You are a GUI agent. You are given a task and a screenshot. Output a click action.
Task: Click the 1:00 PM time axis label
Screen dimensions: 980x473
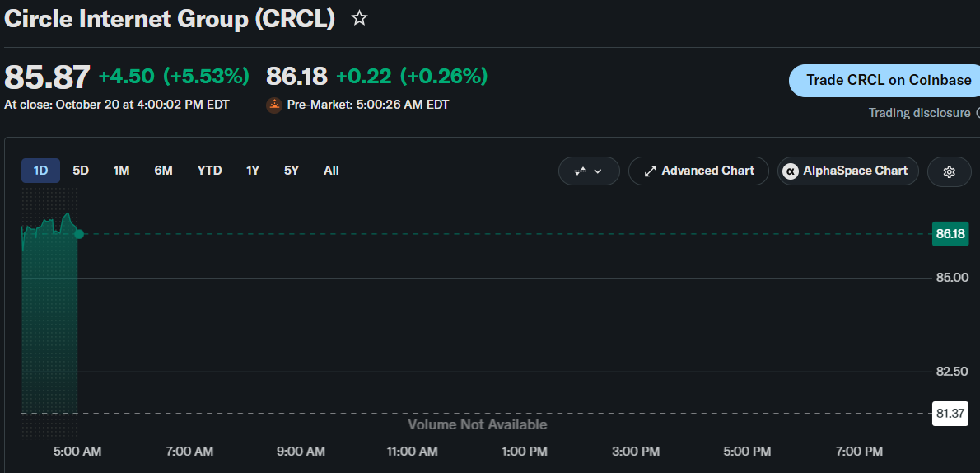(x=524, y=451)
